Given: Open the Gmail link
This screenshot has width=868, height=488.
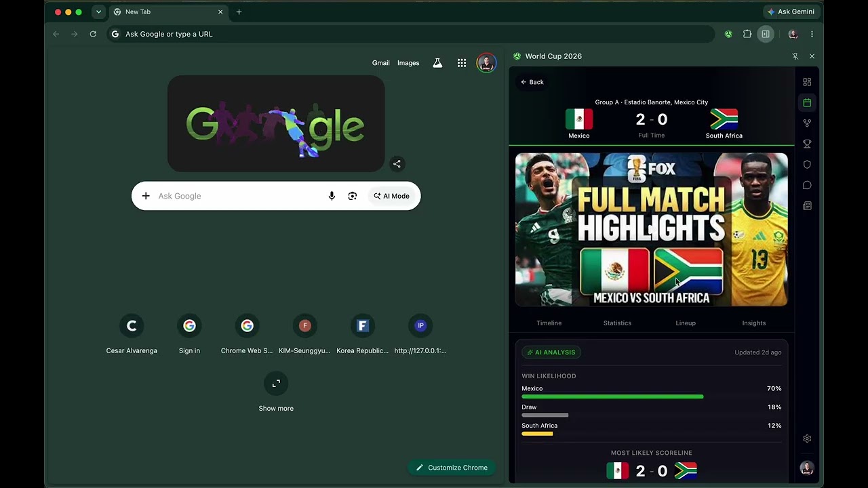Looking at the screenshot, I should tap(380, 63).
